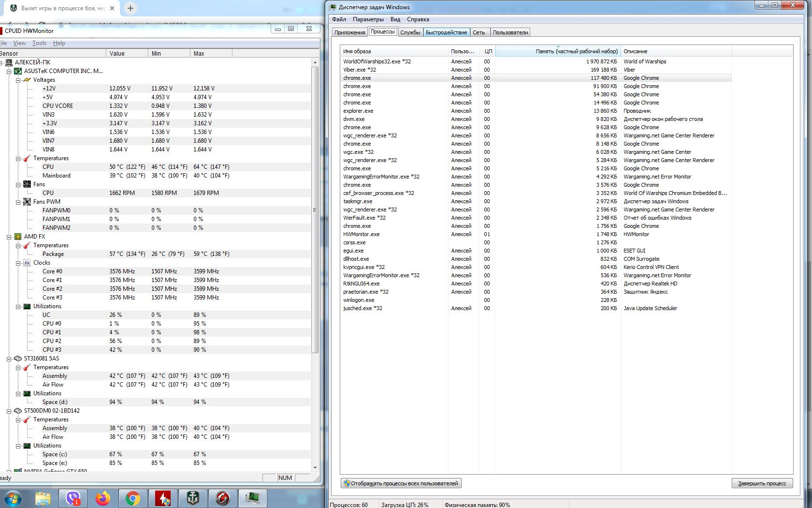The image size is (812, 508).
Task: Open HWMonitor Tools menu
Action: pos(39,43)
